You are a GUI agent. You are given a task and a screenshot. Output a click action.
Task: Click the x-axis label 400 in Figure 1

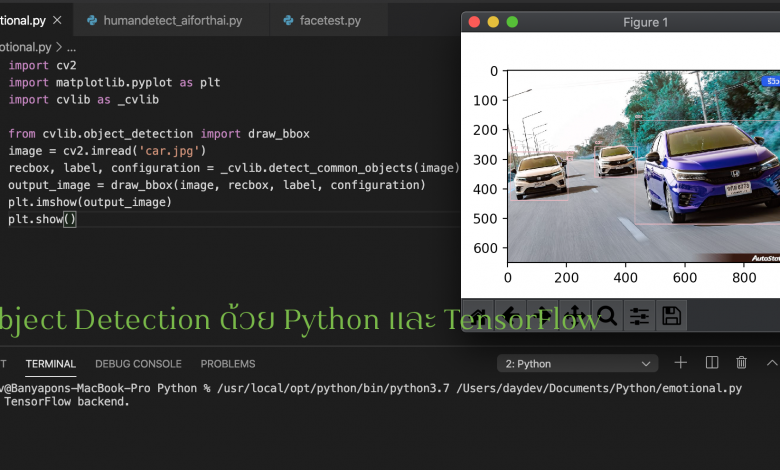[x=625, y=278]
